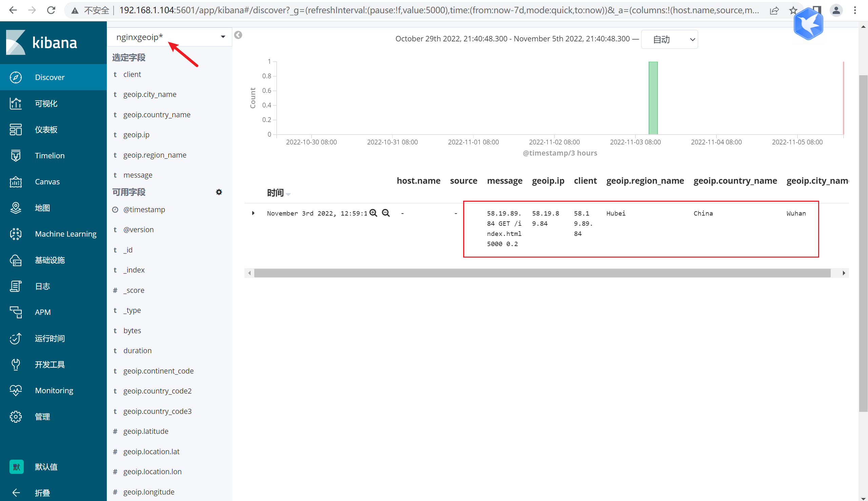Open the nginxgeoip* index pattern dropdown

(169, 37)
